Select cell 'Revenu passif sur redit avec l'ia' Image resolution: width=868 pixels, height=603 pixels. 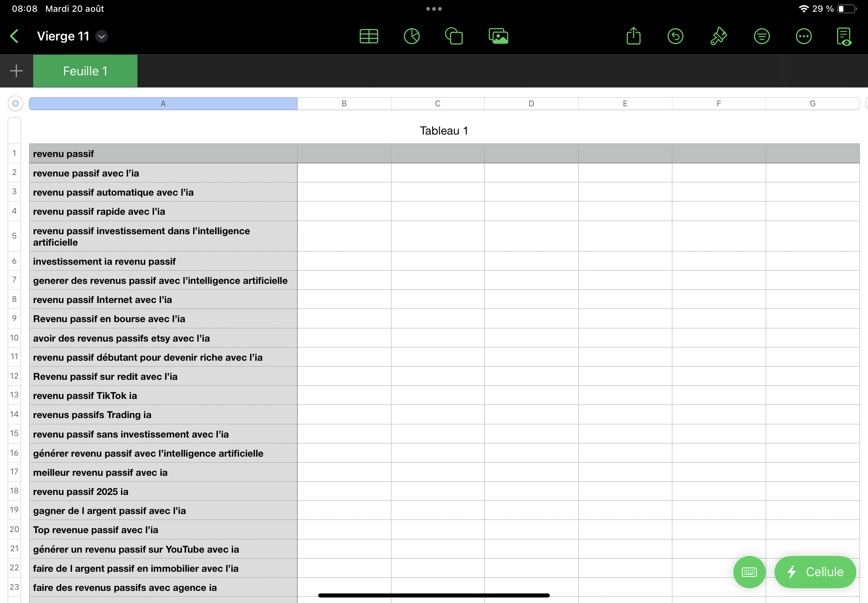pyautogui.click(x=163, y=376)
